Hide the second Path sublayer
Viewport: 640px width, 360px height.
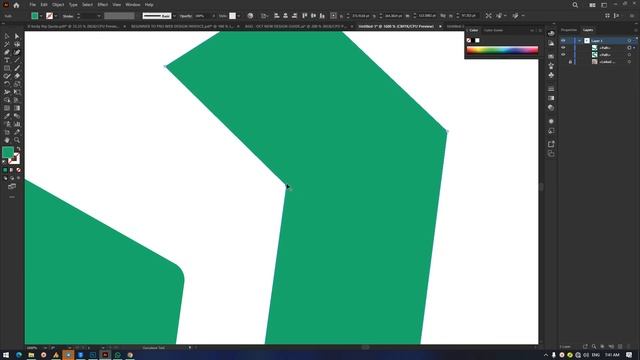(563, 55)
